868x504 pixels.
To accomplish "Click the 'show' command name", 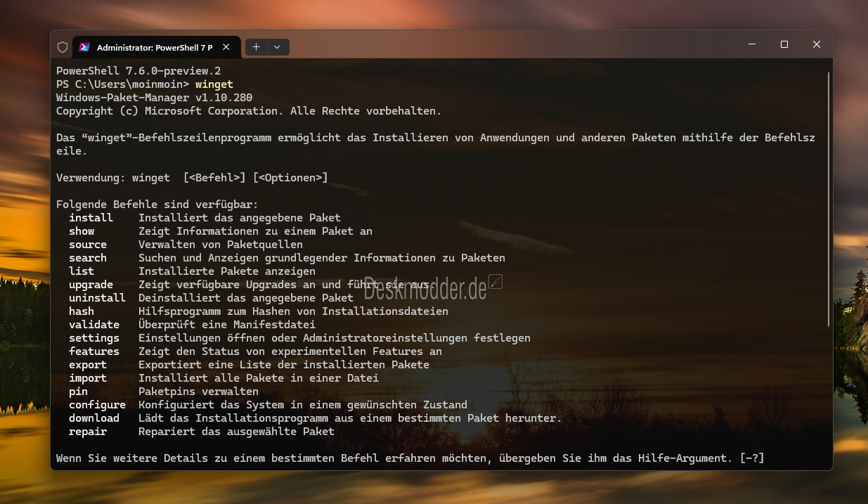I will coord(82,231).
